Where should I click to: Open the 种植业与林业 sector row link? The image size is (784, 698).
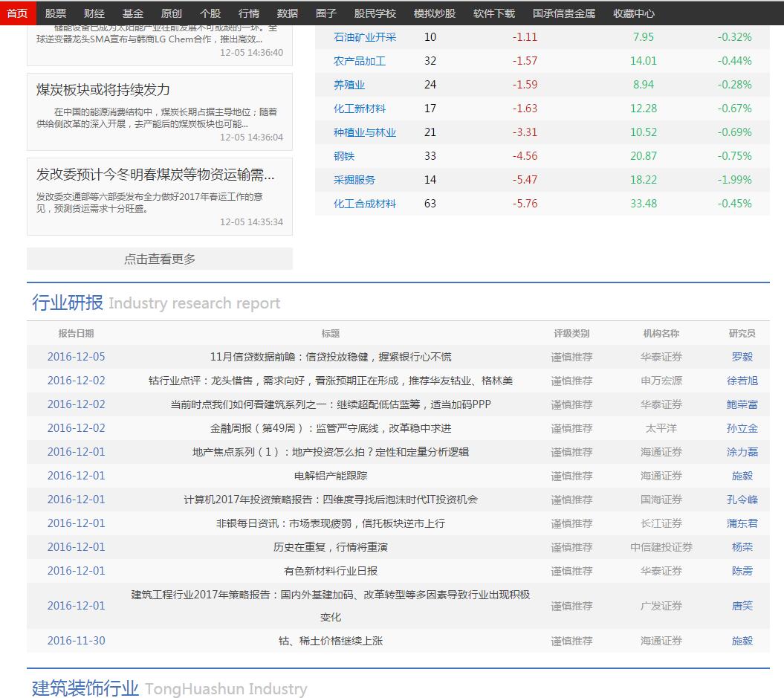pyautogui.click(x=365, y=132)
